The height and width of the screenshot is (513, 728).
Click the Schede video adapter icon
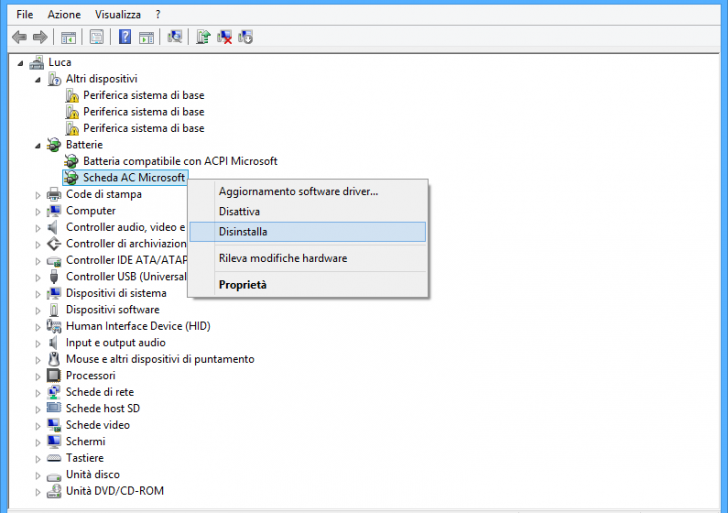[x=54, y=425]
